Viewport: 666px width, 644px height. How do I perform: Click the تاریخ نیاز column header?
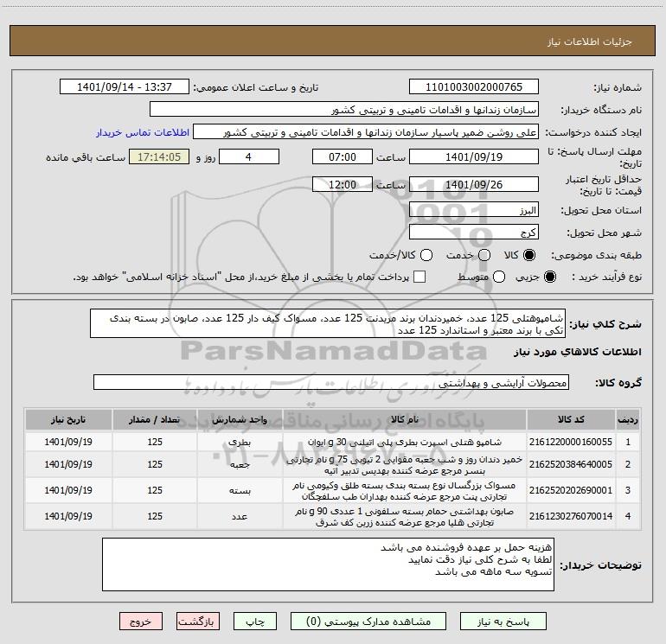[68, 419]
